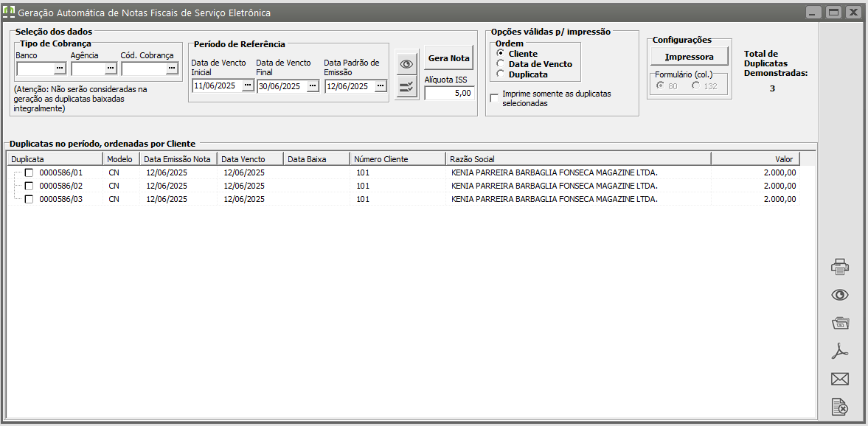
Task: Select row text 0000586/02
Action: (61, 186)
